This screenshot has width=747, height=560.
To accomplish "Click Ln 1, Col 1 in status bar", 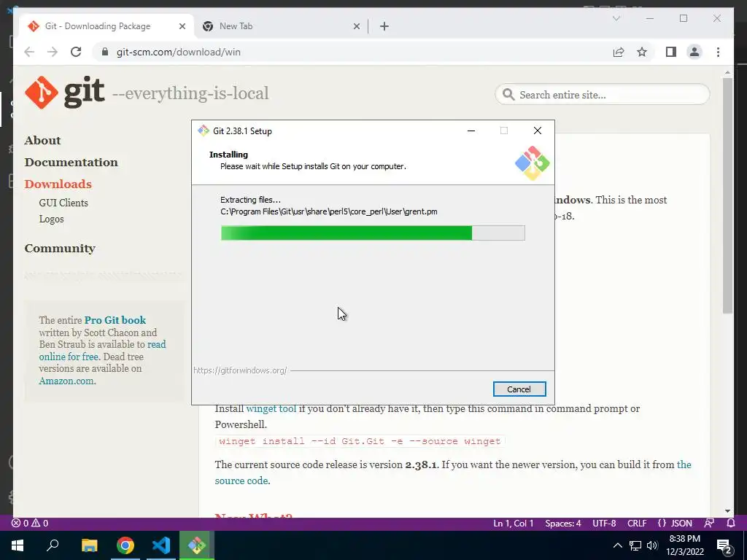I will (x=514, y=524).
